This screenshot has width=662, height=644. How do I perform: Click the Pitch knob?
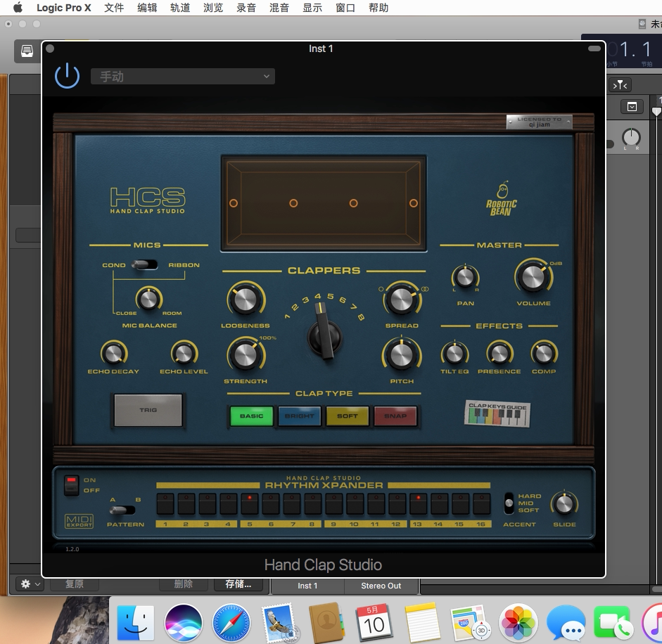coord(402,355)
